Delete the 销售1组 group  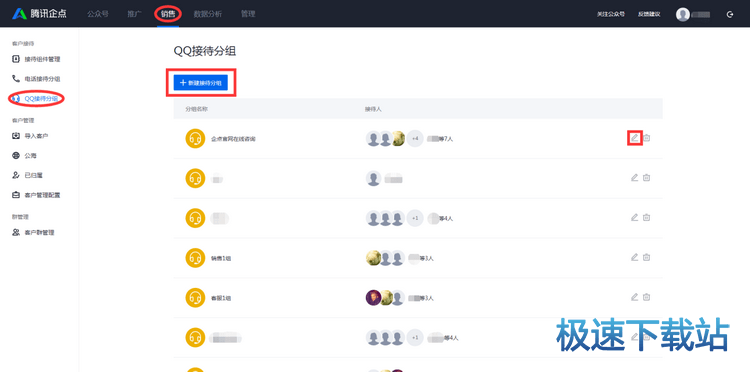coord(646,257)
